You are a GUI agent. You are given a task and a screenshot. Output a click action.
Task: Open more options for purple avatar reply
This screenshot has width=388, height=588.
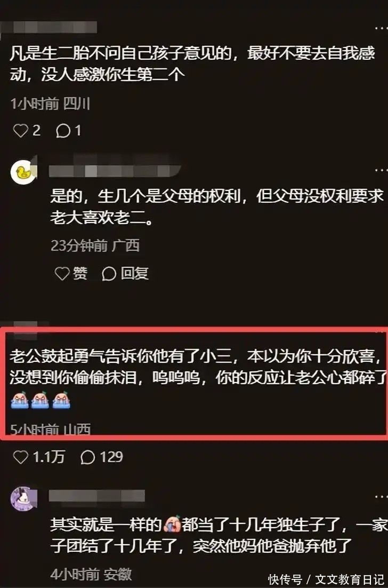point(381,496)
